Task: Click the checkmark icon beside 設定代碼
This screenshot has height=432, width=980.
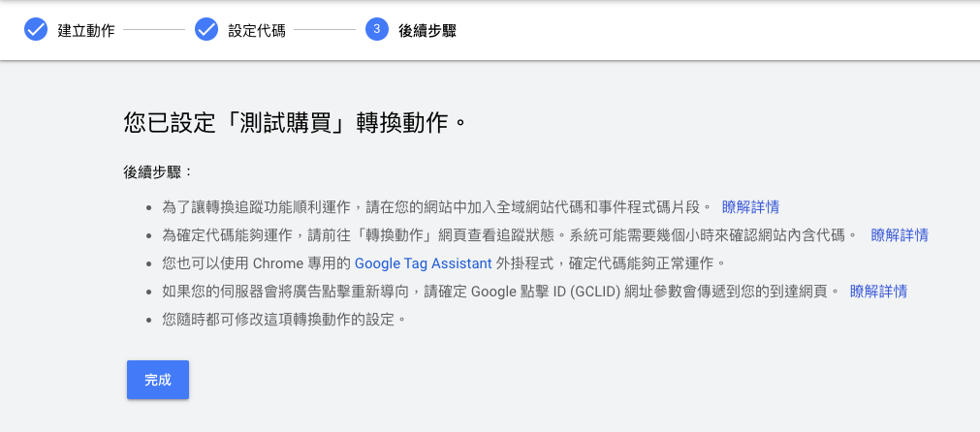Action: 206,30
